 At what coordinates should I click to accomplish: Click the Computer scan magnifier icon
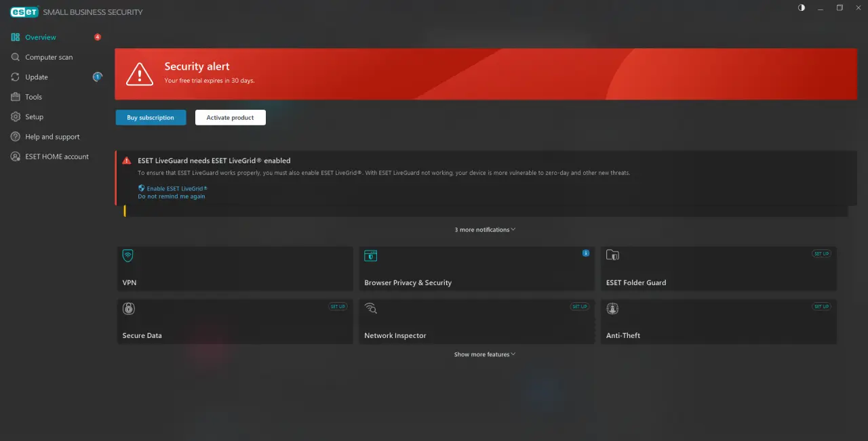point(16,57)
